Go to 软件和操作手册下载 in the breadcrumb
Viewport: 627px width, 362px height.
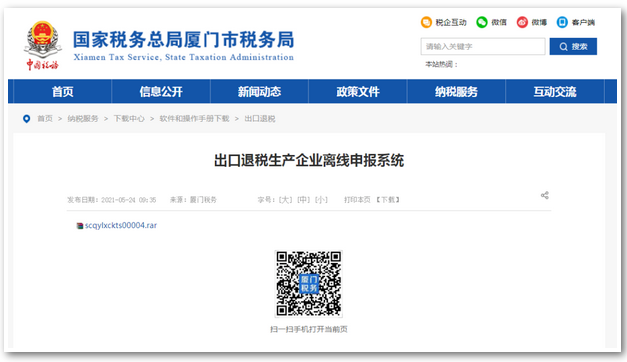pyautogui.click(x=194, y=119)
